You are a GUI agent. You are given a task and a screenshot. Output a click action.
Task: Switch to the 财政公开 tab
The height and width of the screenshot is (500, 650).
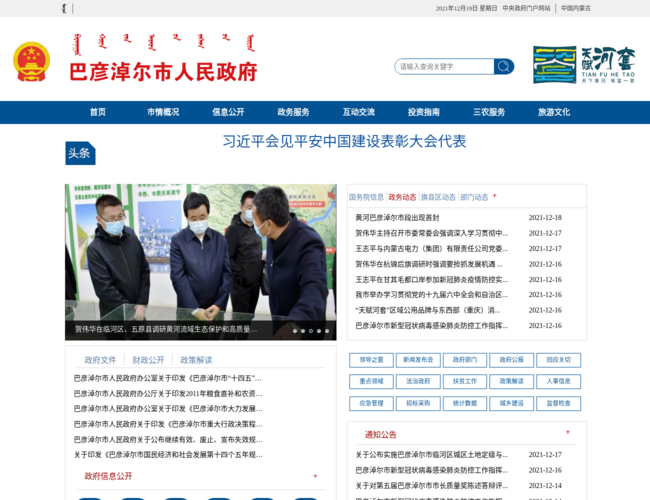(148, 360)
